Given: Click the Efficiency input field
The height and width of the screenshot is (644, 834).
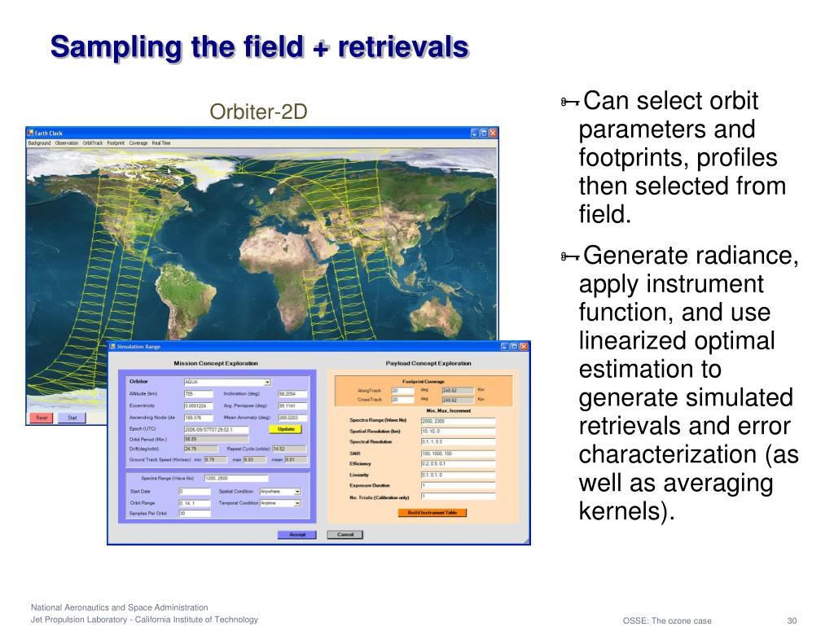Looking at the screenshot, I should 458,464.
